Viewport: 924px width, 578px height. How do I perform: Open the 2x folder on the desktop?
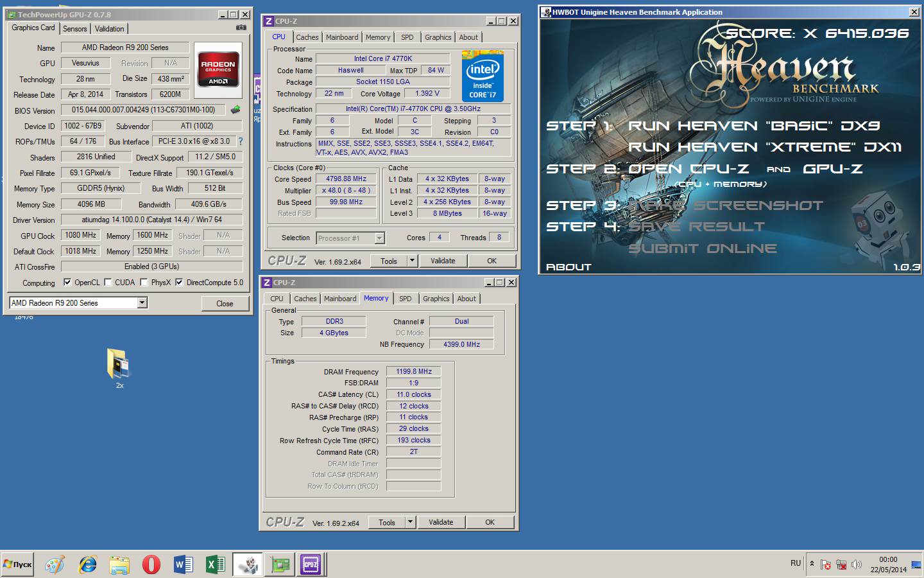click(x=119, y=368)
